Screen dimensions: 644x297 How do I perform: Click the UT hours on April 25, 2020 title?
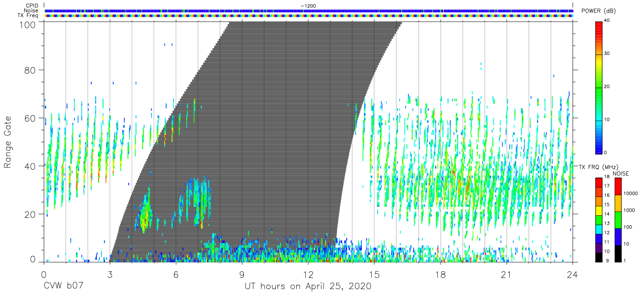(x=308, y=287)
